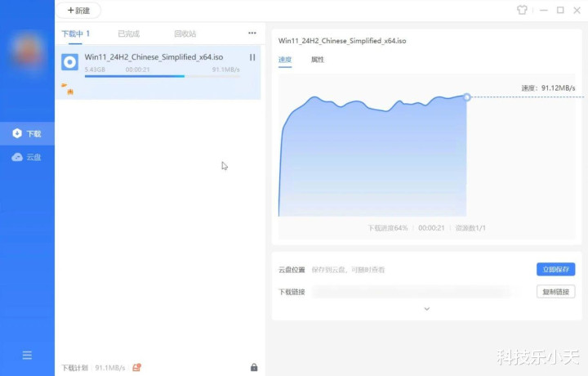The width and height of the screenshot is (588, 376).
Task: Click the ISO disc file icon
Action: click(x=69, y=62)
